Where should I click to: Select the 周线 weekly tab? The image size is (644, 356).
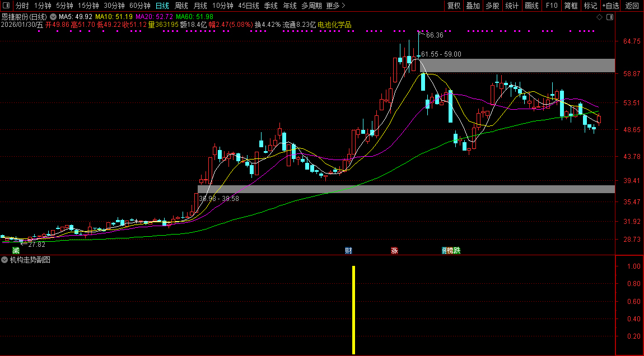(x=181, y=6)
